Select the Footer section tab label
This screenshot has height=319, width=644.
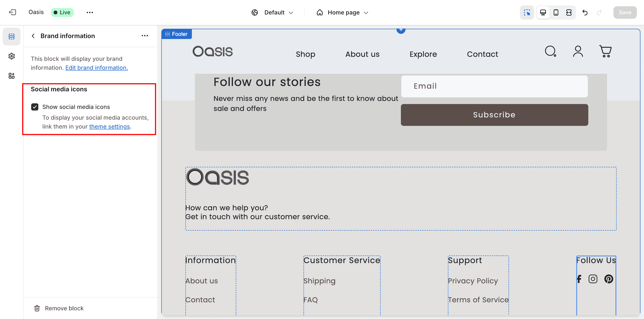pos(176,34)
